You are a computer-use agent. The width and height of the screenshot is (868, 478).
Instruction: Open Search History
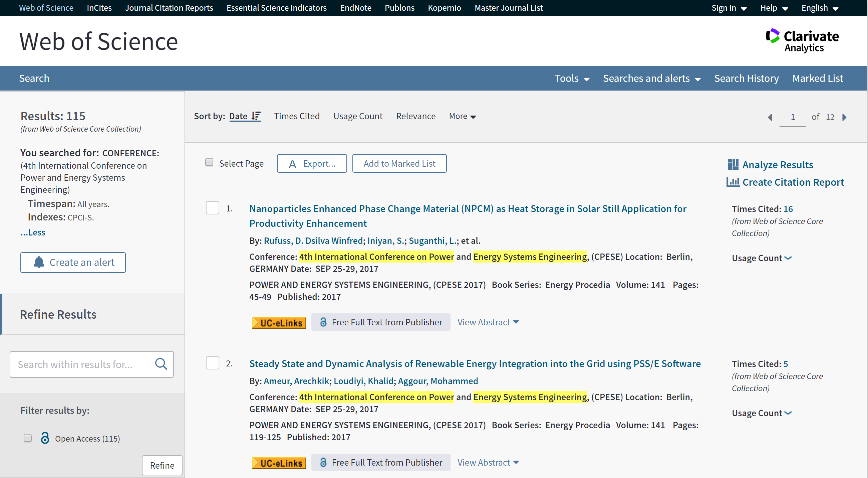(746, 78)
